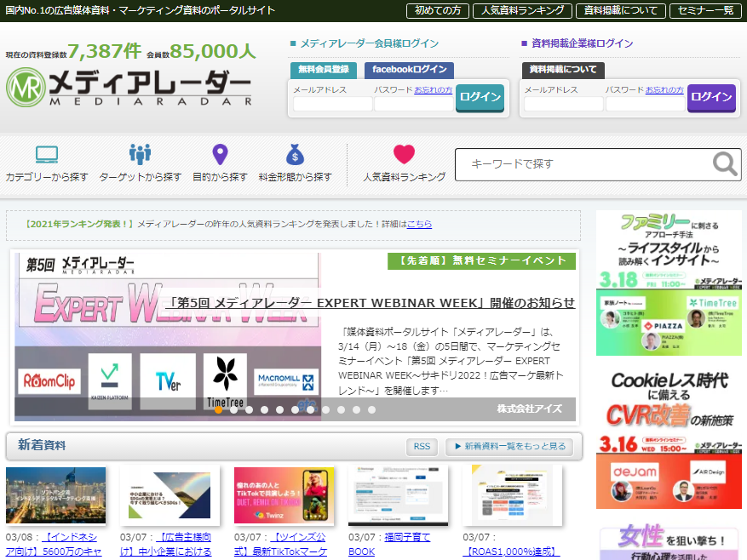Click 資料掲載企業様ログイン heading
This screenshot has width=747, height=560.
click(x=582, y=43)
